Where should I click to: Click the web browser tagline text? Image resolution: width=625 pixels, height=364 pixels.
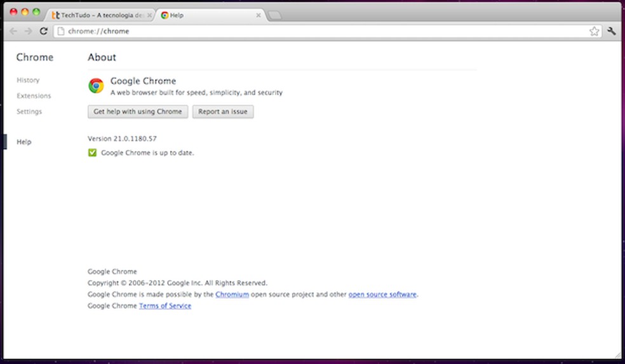tap(196, 93)
